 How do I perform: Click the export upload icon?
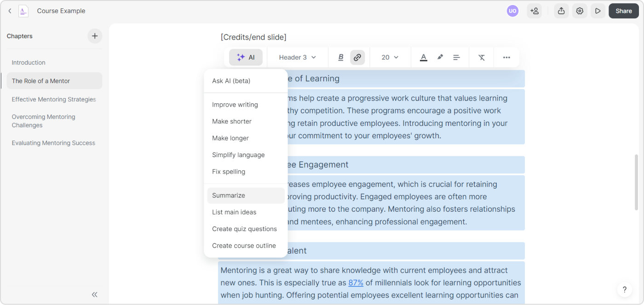[561, 11]
